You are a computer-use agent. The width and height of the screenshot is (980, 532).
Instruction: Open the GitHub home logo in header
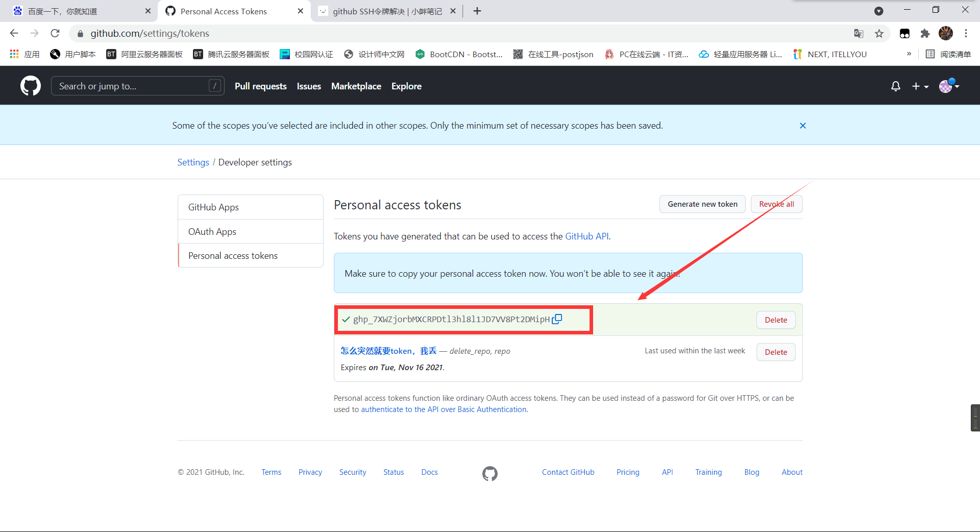pyautogui.click(x=31, y=86)
